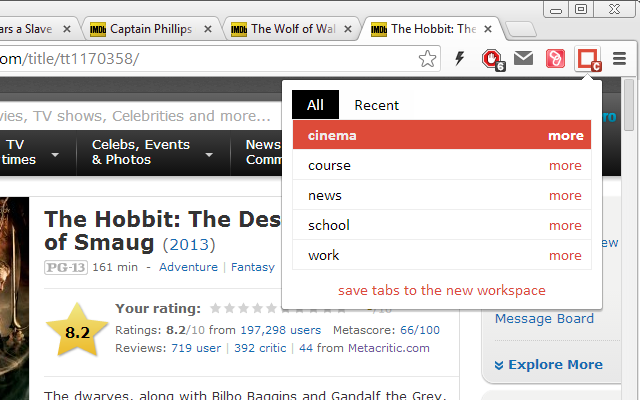Click the lightning bolt extension icon
Screen dimensions: 640x400
459,59
